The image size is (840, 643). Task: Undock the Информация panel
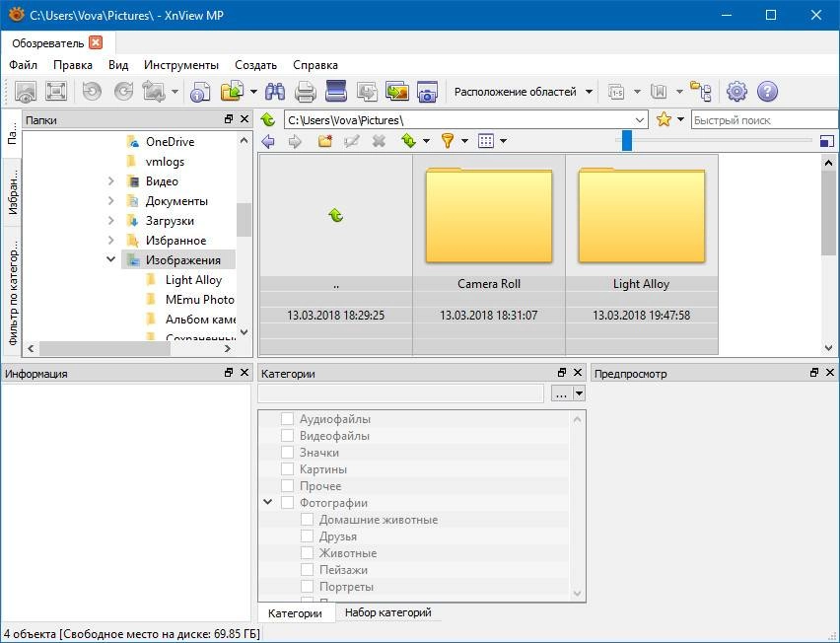229,373
